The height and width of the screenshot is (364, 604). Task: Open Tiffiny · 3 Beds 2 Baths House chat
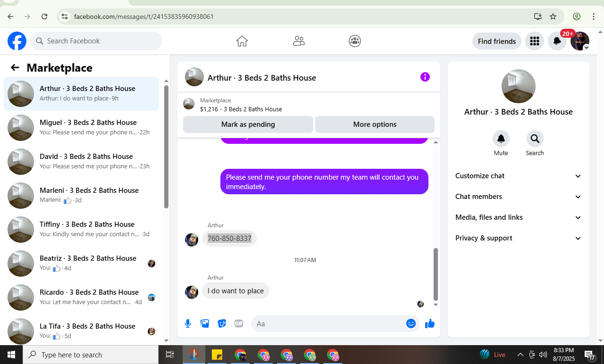coord(82,230)
